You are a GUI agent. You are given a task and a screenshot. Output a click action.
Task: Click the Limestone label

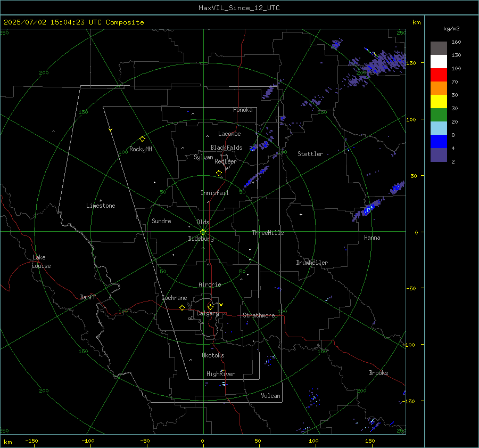tap(101, 206)
